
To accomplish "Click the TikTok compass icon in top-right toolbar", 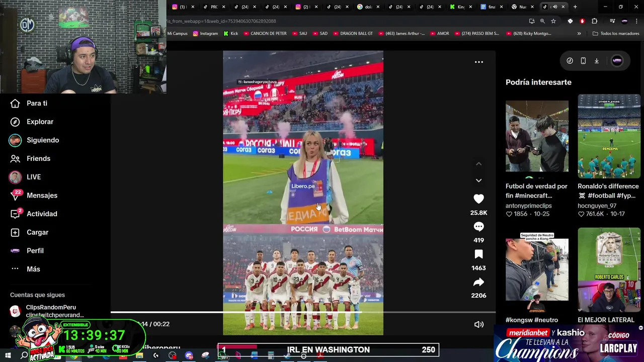I will tap(570, 61).
